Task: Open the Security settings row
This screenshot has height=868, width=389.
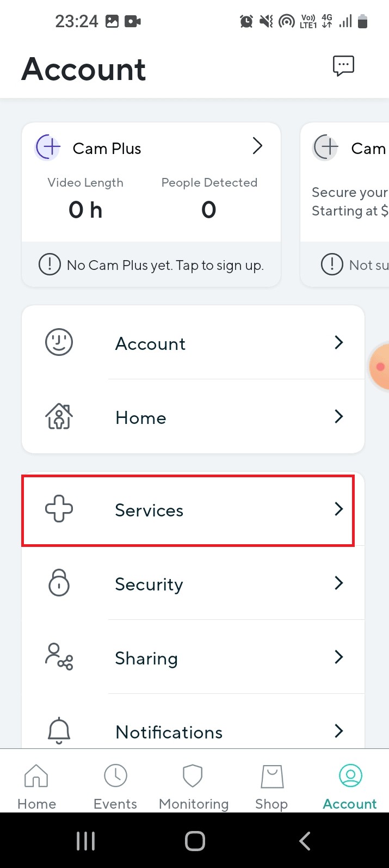Action: (193, 583)
